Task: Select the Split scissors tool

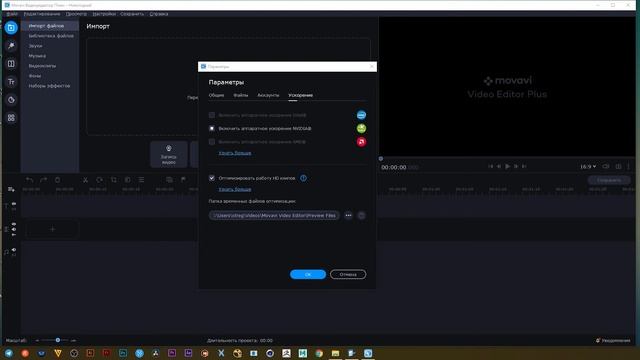Action: pos(85,180)
